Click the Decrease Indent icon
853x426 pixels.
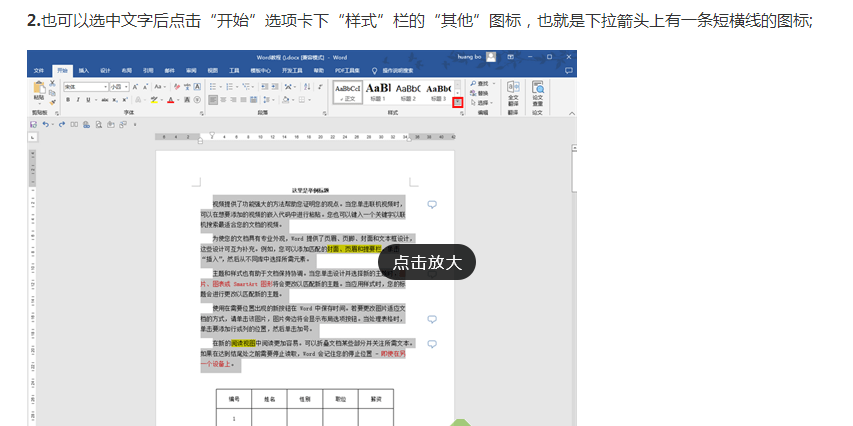click(264, 87)
